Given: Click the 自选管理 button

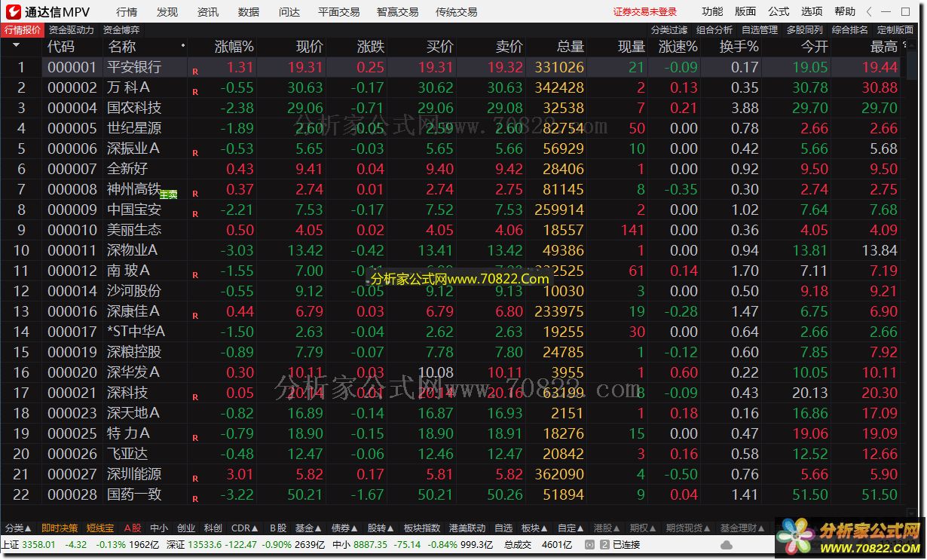Looking at the screenshot, I should click(760, 30).
